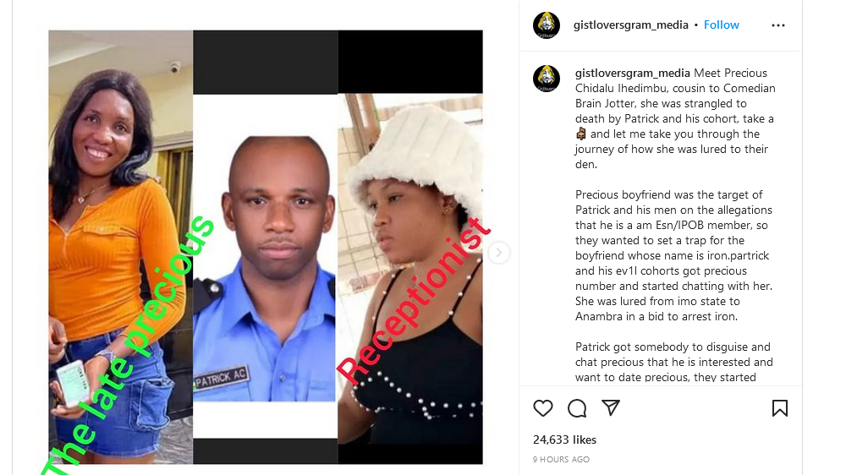Open the 9 HOURS AGO timestamp

pos(561,459)
